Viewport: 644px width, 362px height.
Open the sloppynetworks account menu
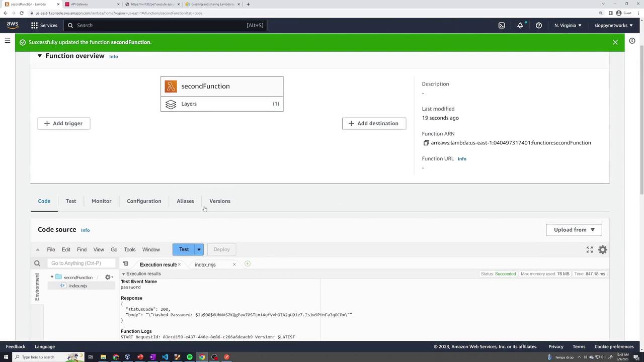tap(613, 25)
